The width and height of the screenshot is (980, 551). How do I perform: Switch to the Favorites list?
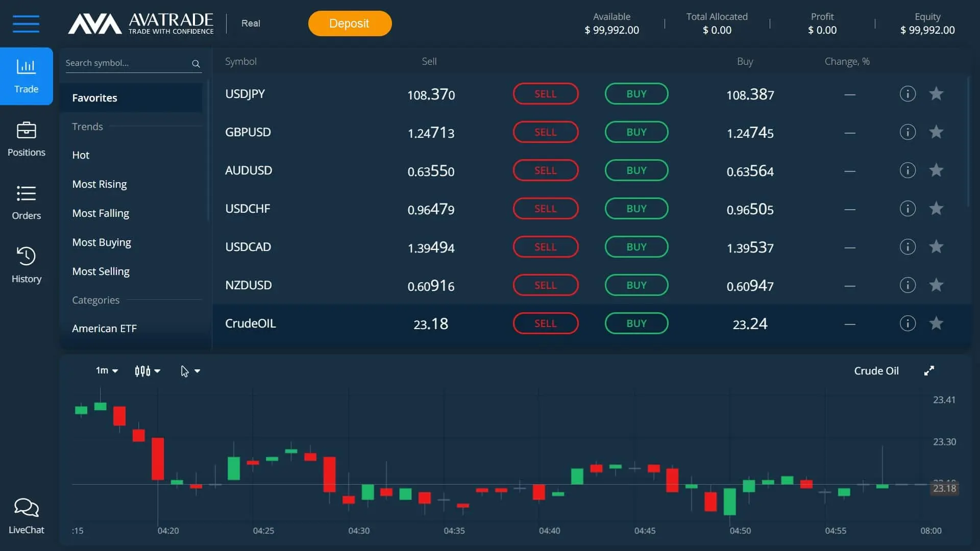click(94, 97)
